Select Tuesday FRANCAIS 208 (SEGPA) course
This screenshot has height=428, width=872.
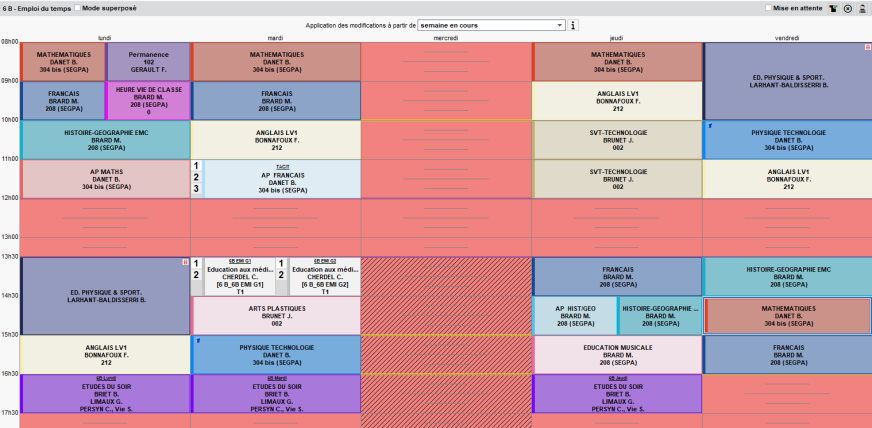(276, 101)
